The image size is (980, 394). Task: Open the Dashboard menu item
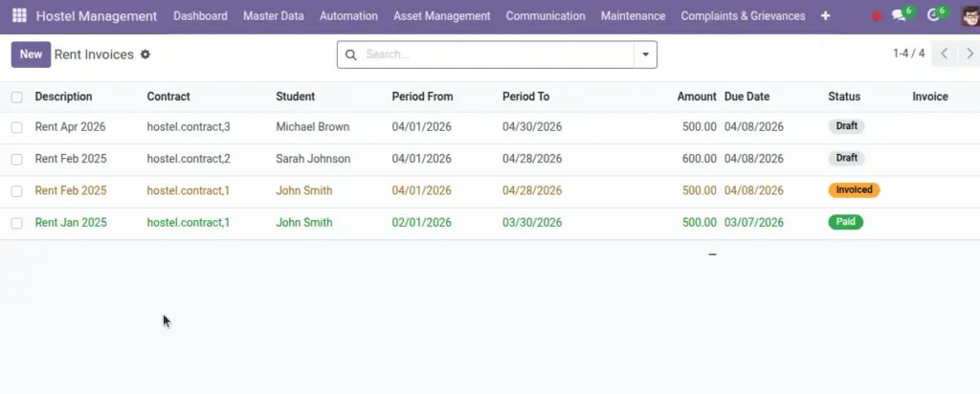[201, 16]
